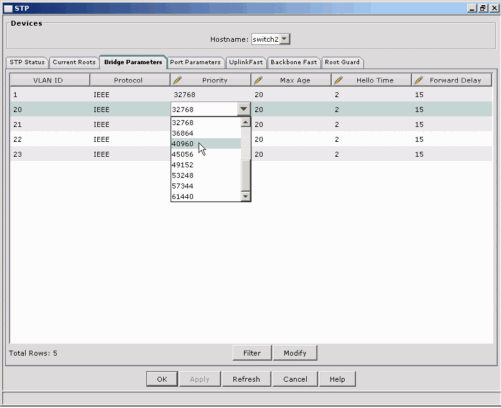Image resolution: width=501 pixels, height=408 pixels.
Task: Click Forward Delay 15 in VLAN 23 row
Action: pos(419,154)
